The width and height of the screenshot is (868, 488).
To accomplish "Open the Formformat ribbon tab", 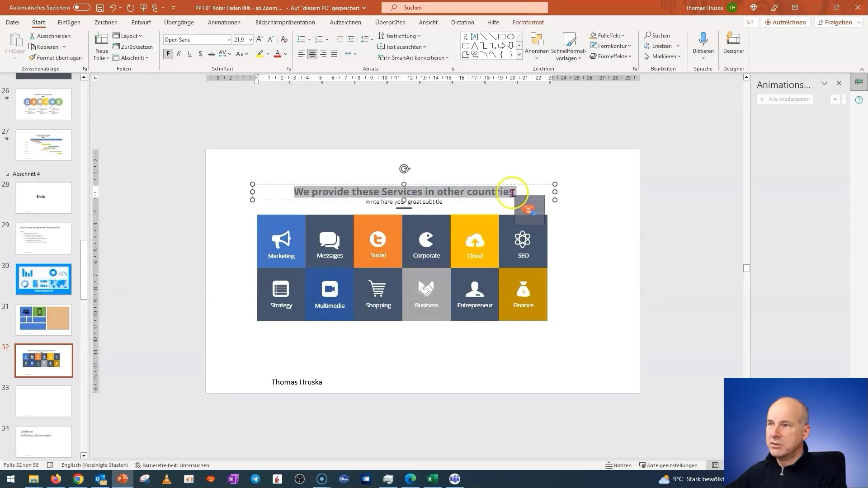I will click(x=528, y=22).
